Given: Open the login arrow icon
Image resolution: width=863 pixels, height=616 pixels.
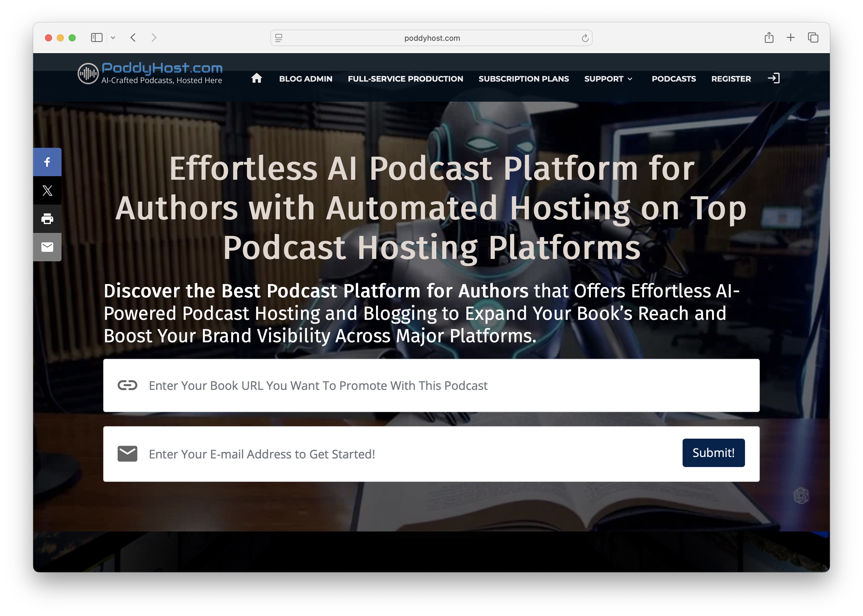Looking at the screenshot, I should coord(773,78).
